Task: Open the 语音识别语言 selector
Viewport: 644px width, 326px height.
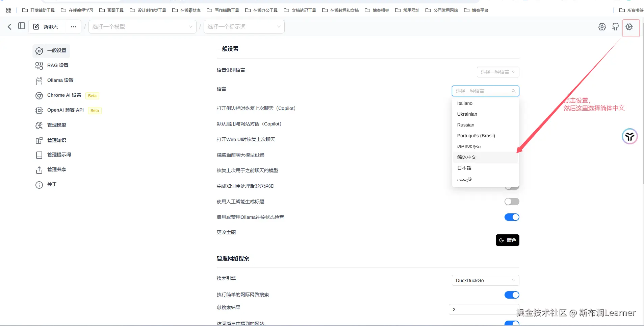Action: 498,72
